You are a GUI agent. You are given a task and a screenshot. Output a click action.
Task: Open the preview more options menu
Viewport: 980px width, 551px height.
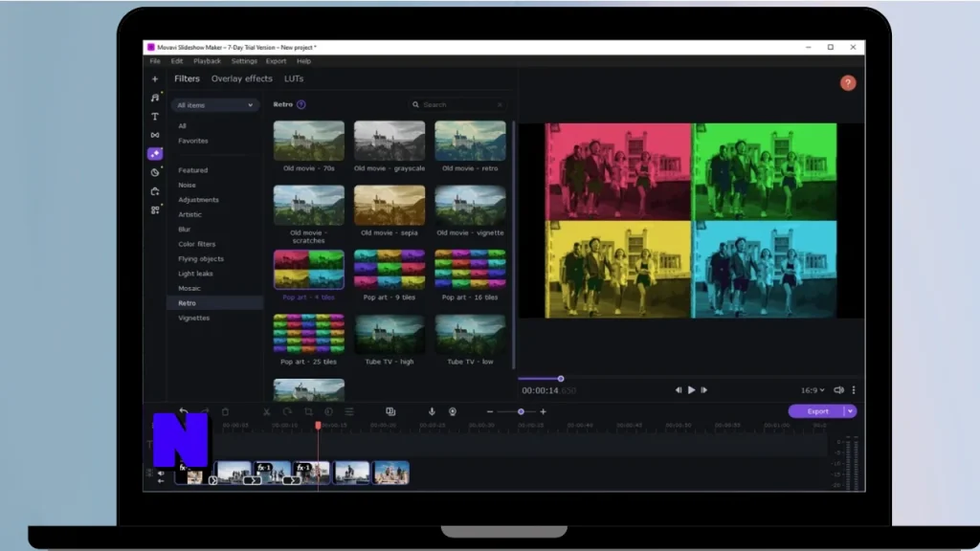(x=854, y=390)
